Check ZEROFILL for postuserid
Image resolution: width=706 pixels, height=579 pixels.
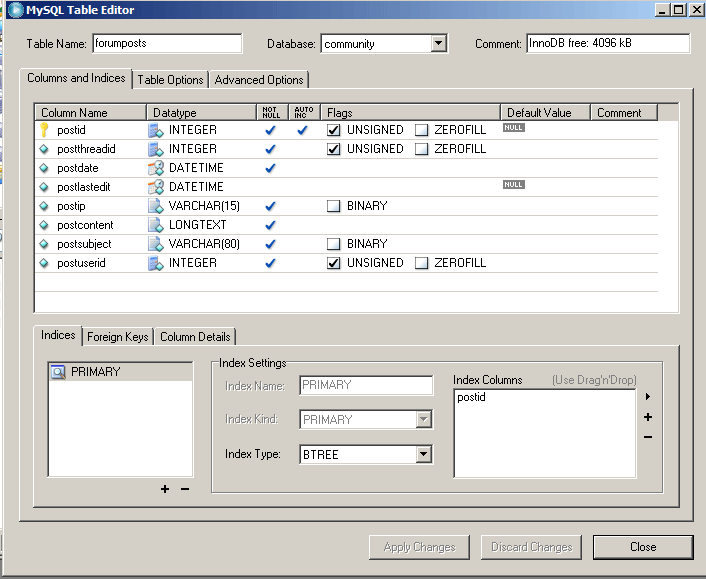click(x=421, y=263)
